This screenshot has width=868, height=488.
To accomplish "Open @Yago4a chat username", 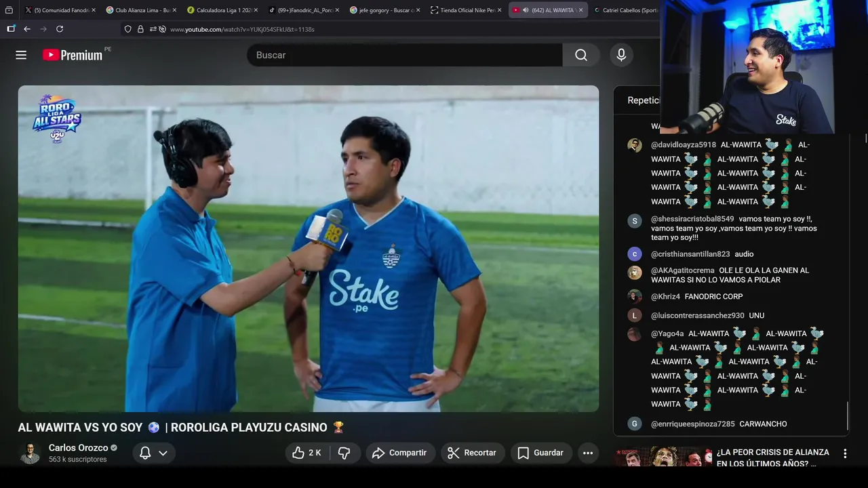I will point(667,333).
